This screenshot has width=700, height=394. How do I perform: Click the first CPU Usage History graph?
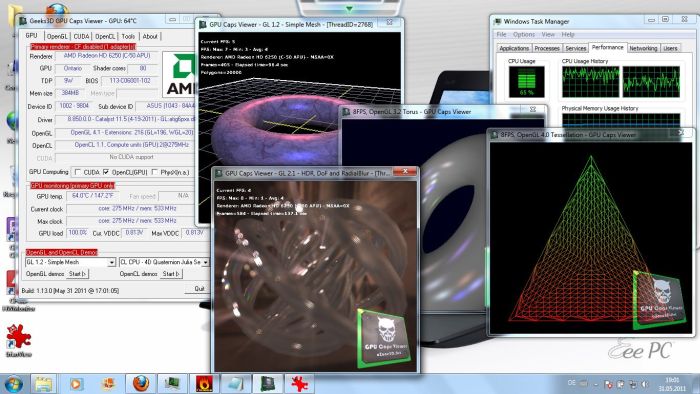pyautogui.click(x=591, y=81)
